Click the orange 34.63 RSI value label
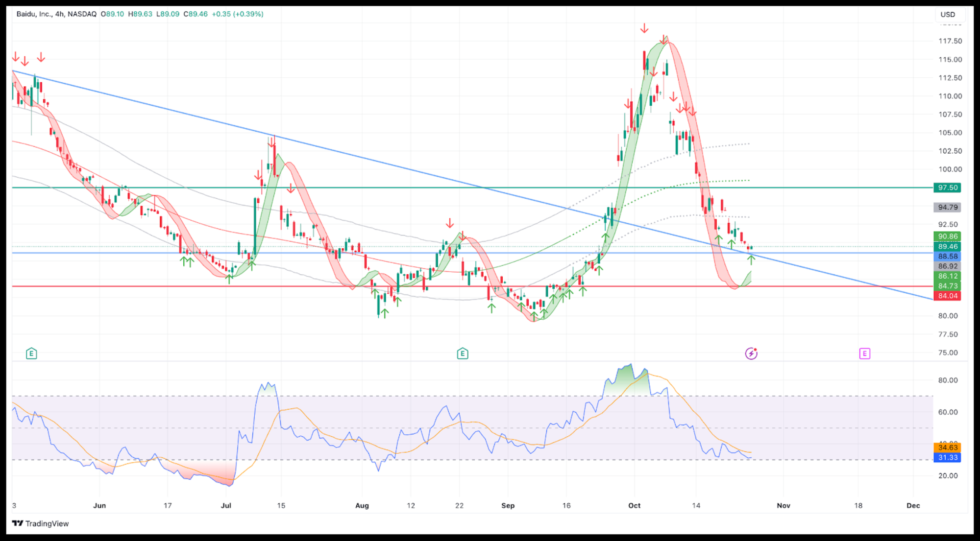This screenshot has height=541, width=980. coord(947,447)
